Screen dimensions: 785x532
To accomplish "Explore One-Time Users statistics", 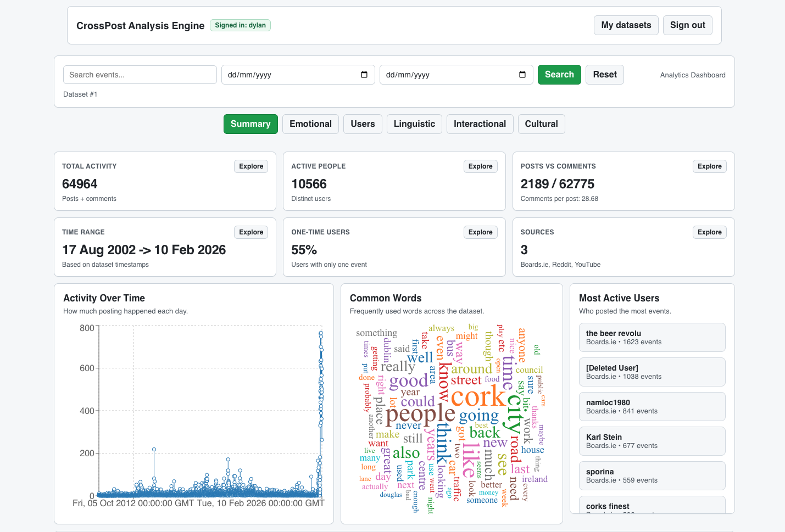I will coord(480,232).
